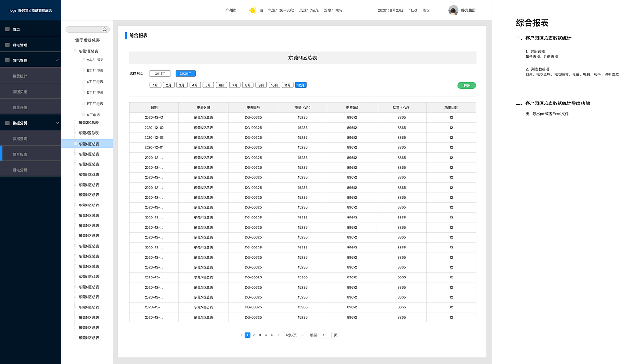The height and width of the screenshot is (364, 619).
Task: Go to page 2 in pagination
Action: point(253,335)
